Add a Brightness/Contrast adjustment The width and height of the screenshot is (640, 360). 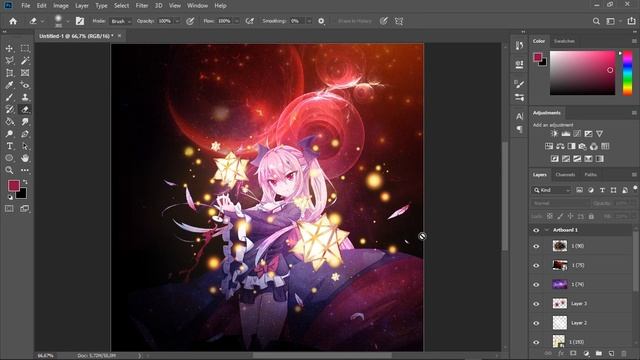point(554,133)
